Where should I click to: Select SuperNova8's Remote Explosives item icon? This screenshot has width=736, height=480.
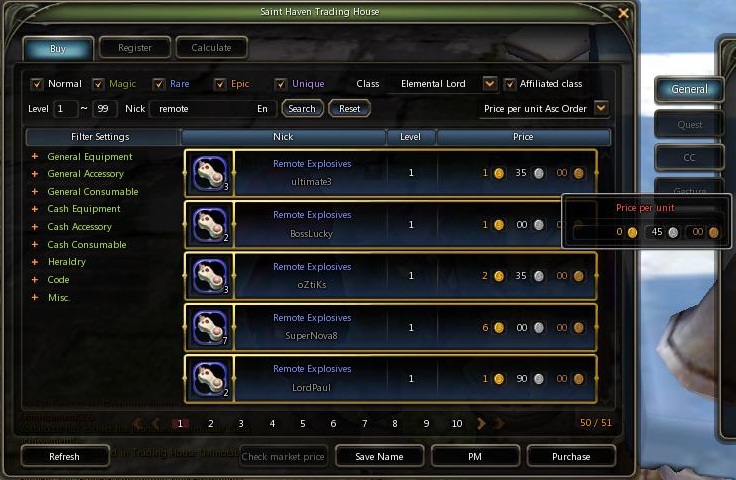(x=210, y=327)
